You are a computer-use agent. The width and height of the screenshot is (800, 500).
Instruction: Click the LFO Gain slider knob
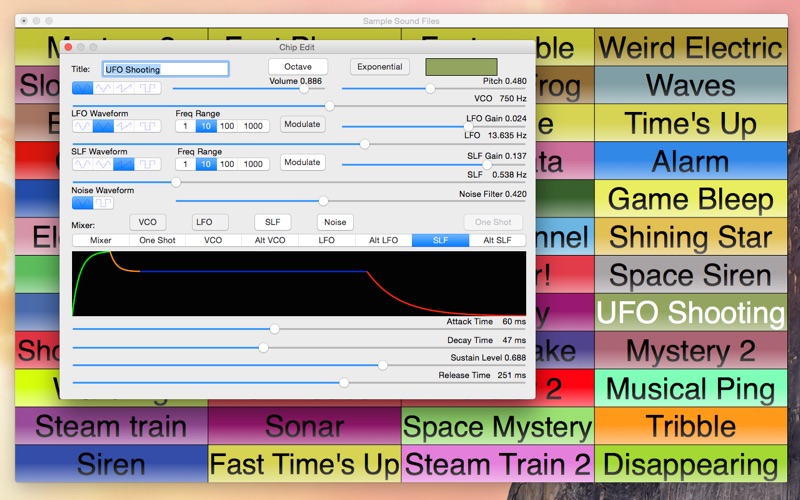click(x=468, y=127)
